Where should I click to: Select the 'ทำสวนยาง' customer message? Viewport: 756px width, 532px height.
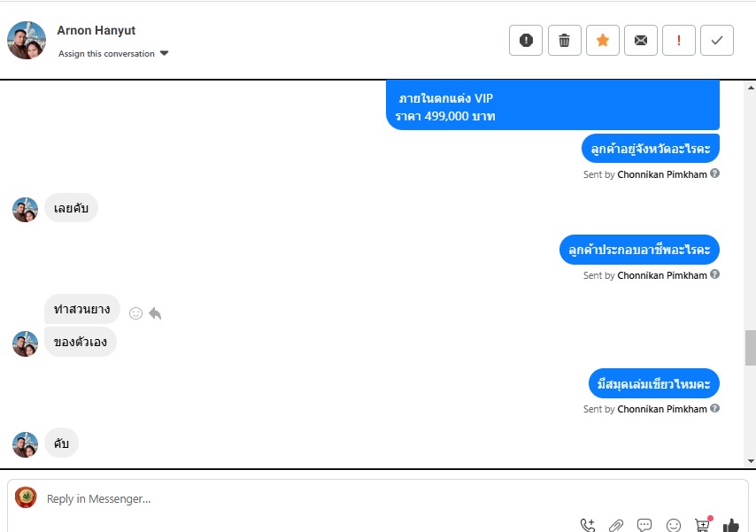point(82,309)
